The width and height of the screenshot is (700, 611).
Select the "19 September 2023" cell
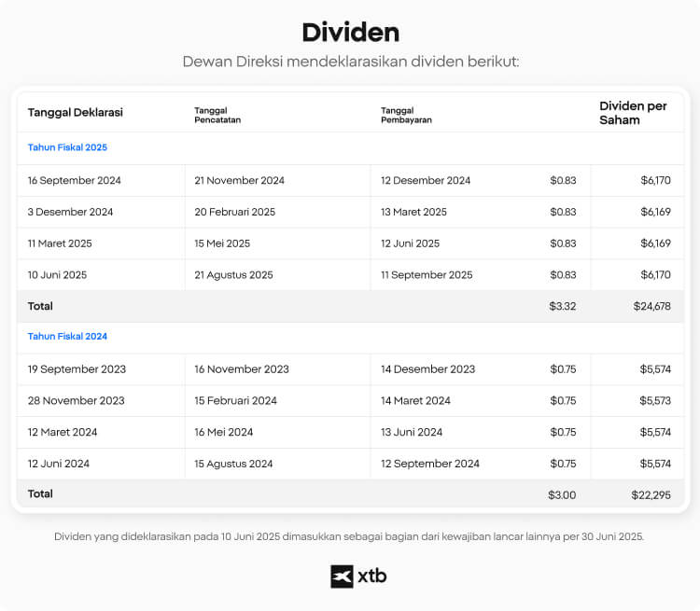click(x=77, y=369)
